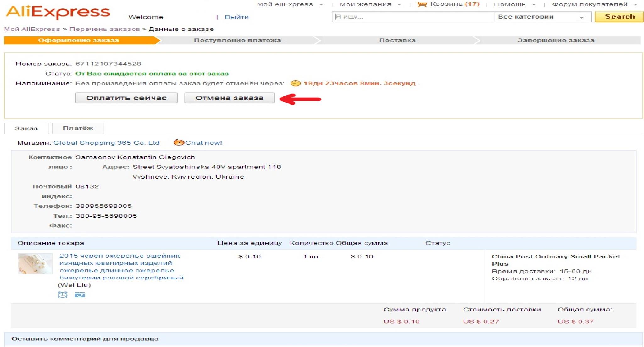Image resolution: width=644 pixels, height=347 pixels.
Task: Click postal code 08132
Action: (x=87, y=186)
